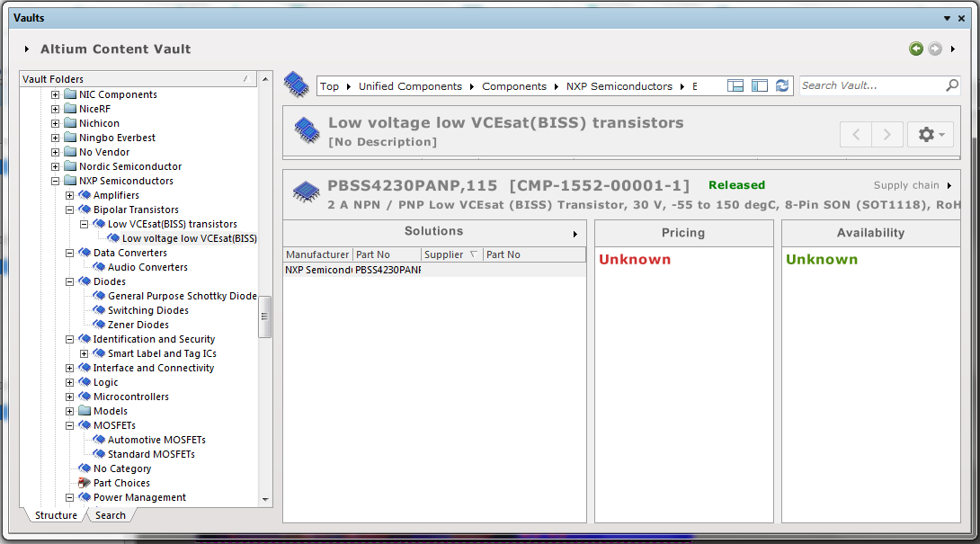Click the No Category icon

click(x=85, y=468)
